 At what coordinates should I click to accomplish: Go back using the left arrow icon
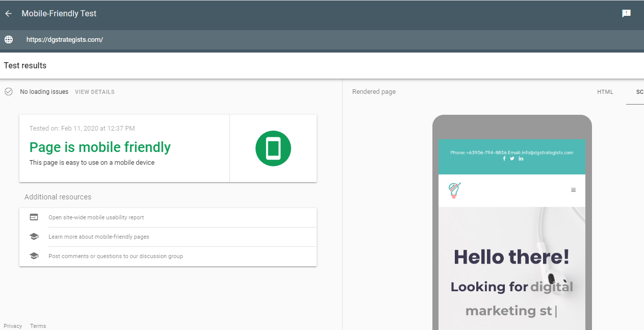[x=8, y=14]
